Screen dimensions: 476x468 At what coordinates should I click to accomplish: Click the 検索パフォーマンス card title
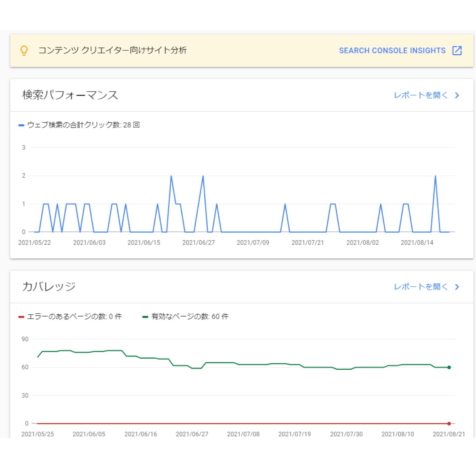coord(70,95)
